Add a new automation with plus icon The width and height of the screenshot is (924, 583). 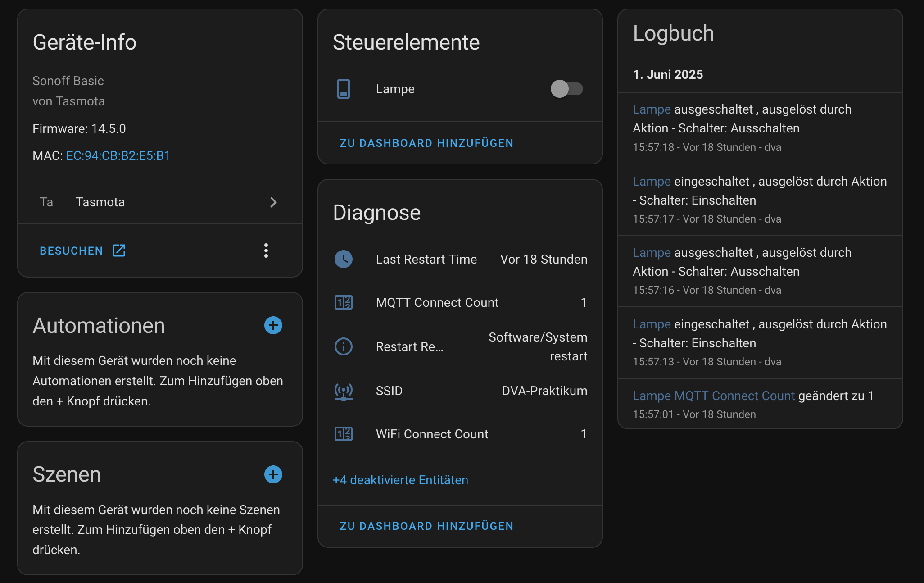[x=273, y=325]
